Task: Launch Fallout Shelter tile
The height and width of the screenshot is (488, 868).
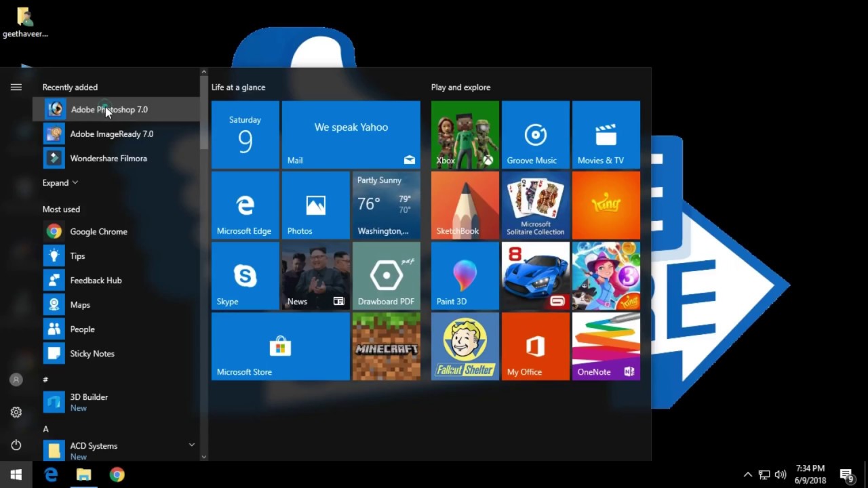Action: (465, 346)
